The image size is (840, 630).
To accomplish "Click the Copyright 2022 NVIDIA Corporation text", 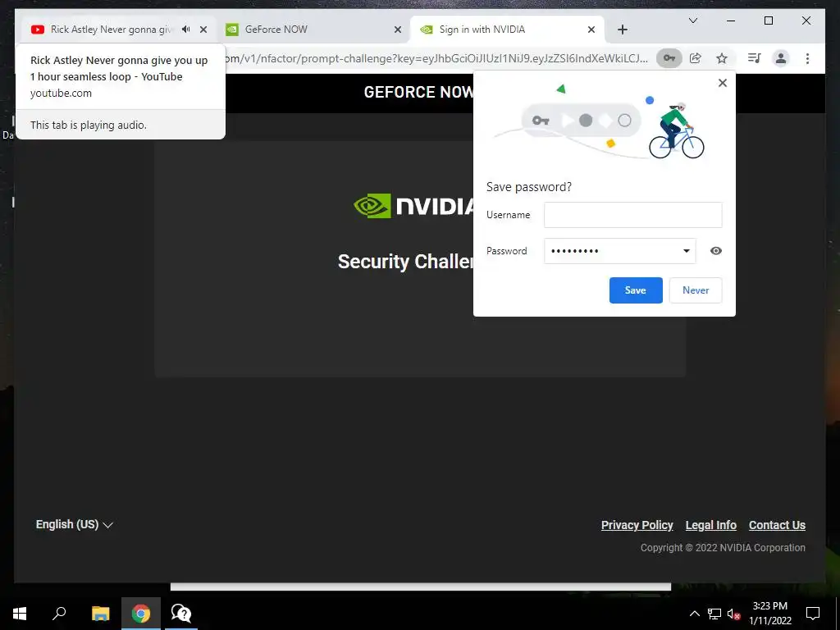I will [723, 547].
